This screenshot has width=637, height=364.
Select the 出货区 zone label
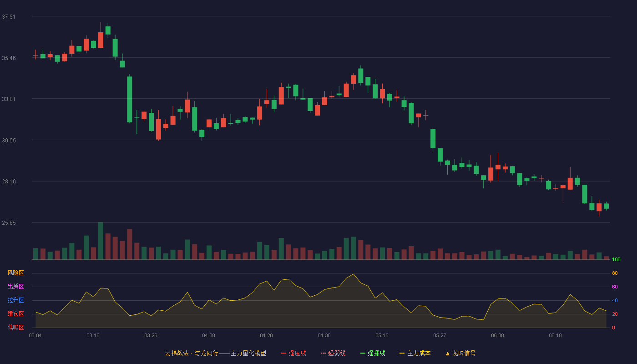15,287
